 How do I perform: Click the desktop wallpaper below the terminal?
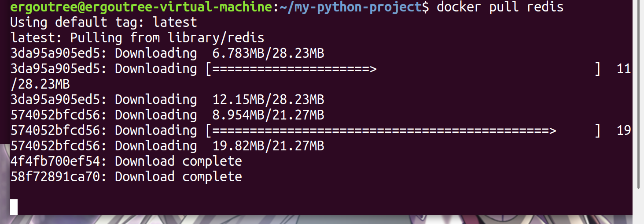point(308,220)
